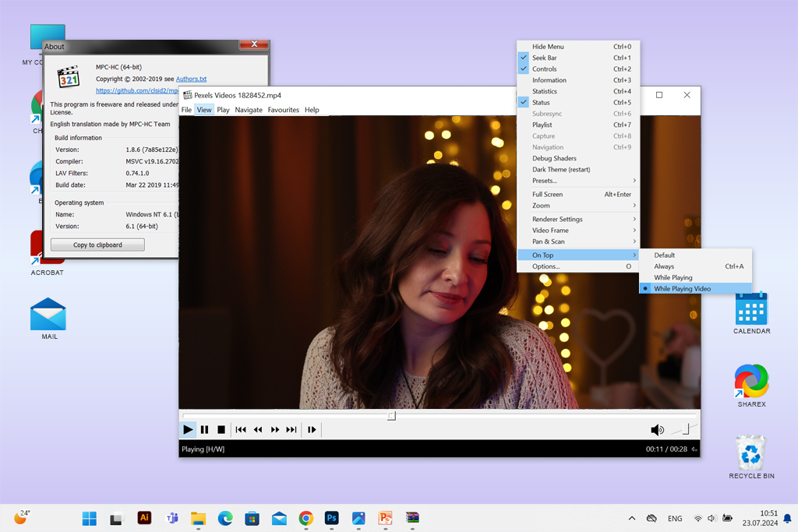Open Microsoft Edge from taskbar
Image resolution: width=798 pixels, height=532 pixels.
click(225, 518)
